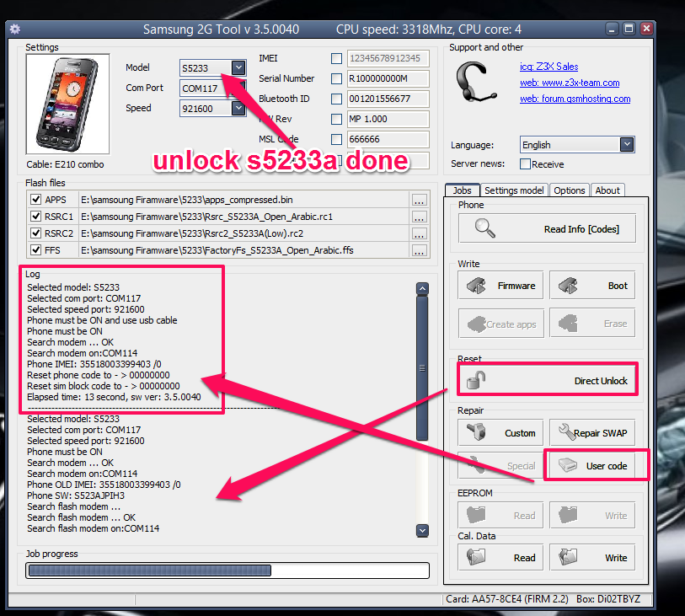Browse for the FFS file

419,251
